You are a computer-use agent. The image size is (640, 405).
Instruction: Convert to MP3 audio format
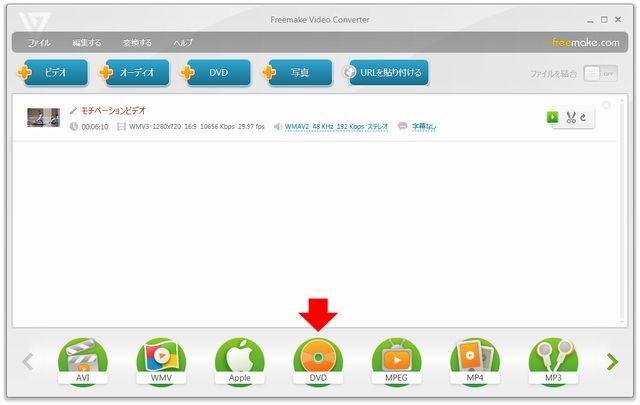(553, 360)
